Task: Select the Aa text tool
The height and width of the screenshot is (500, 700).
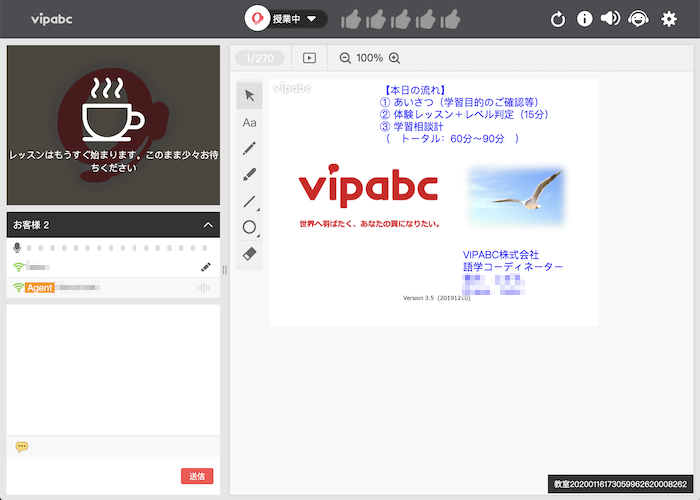Action: (250, 123)
